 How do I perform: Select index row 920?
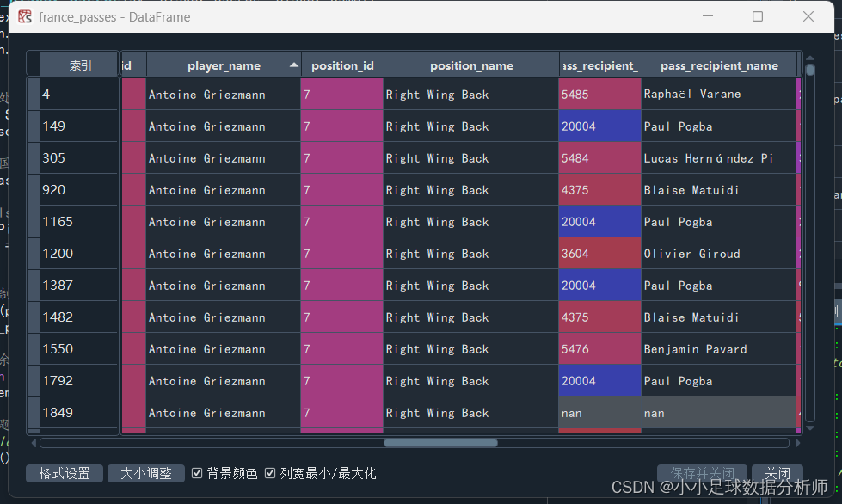click(x=79, y=190)
